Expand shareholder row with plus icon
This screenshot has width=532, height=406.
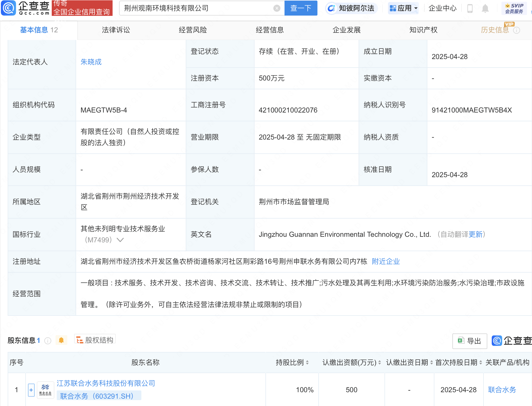click(x=31, y=390)
